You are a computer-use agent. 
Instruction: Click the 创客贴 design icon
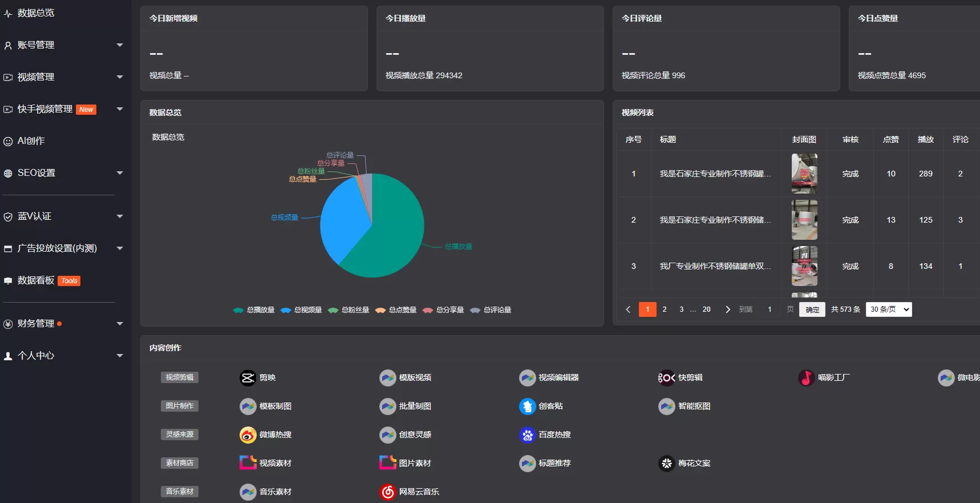pyautogui.click(x=527, y=407)
